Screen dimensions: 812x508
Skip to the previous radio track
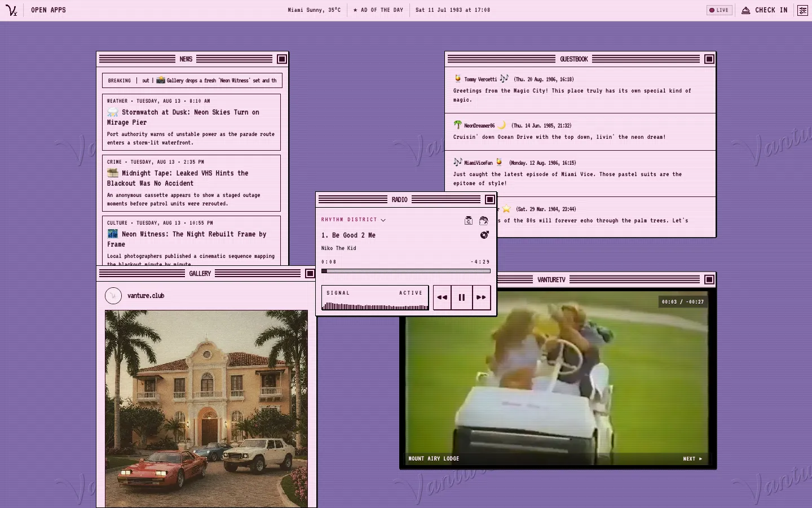(442, 297)
